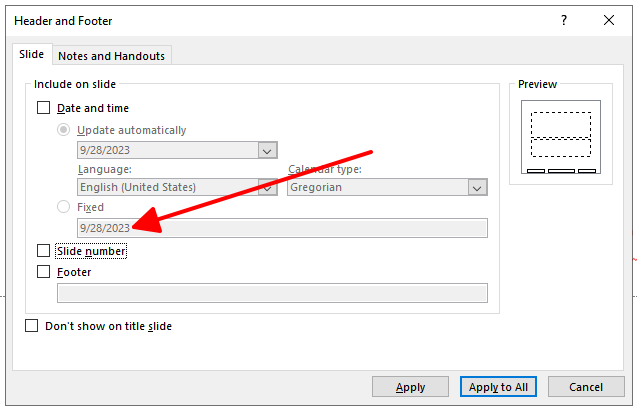637x406 pixels.
Task: Open the Calendar type Gregorian dropdown
Action: [477, 187]
